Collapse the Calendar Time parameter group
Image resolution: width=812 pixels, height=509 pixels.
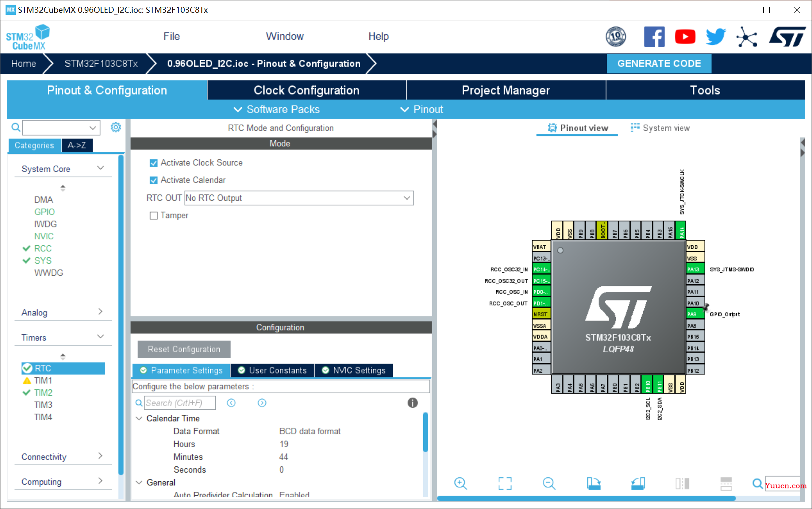tap(139, 418)
